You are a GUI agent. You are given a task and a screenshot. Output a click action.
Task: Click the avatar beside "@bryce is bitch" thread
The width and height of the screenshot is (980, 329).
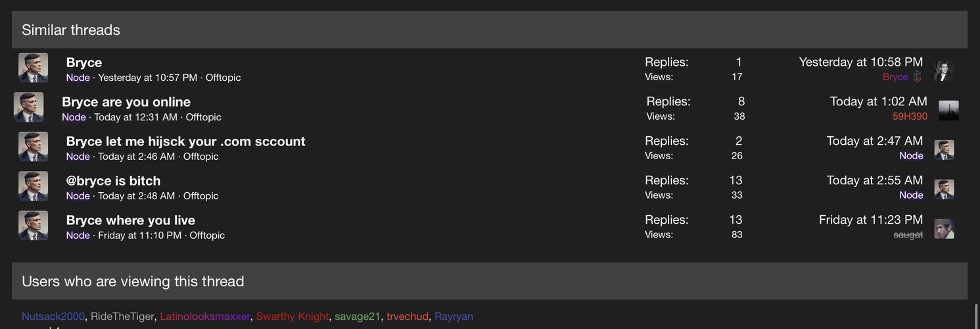(33, 186)
